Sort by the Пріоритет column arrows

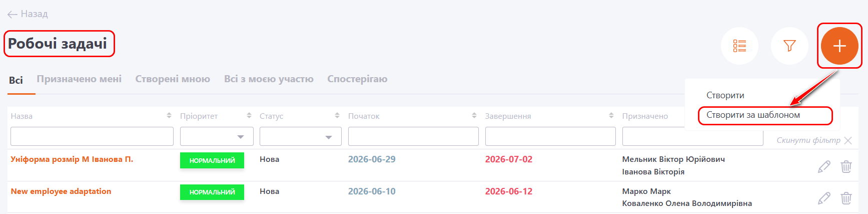(x=249, y=116)
